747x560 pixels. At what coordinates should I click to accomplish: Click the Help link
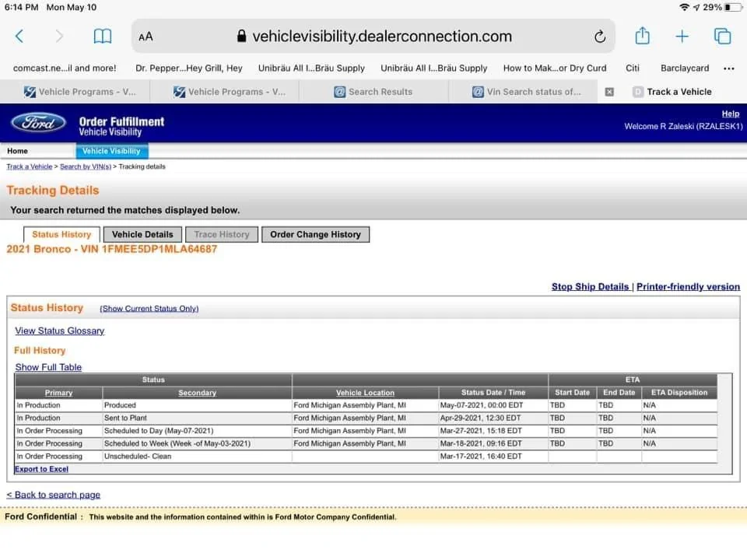pyautogui.click(x=731, y=114)
